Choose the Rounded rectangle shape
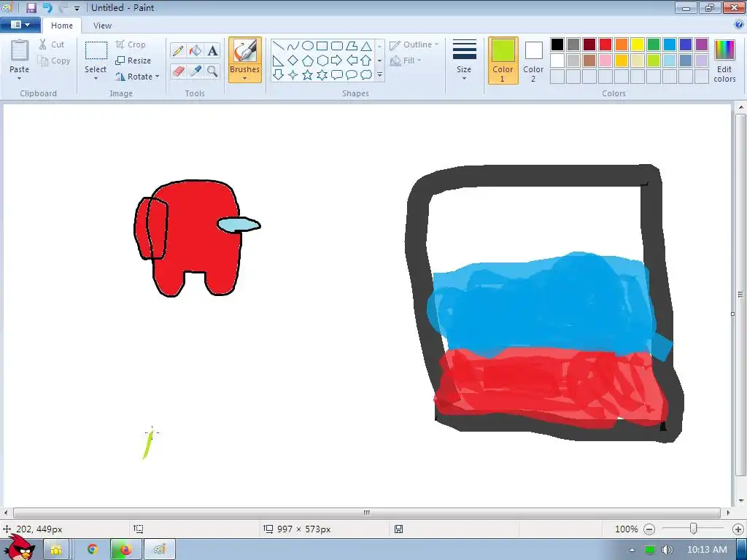The height and width of the screenshot is (560, 747). pyautogui.click(x=337, y=46)
